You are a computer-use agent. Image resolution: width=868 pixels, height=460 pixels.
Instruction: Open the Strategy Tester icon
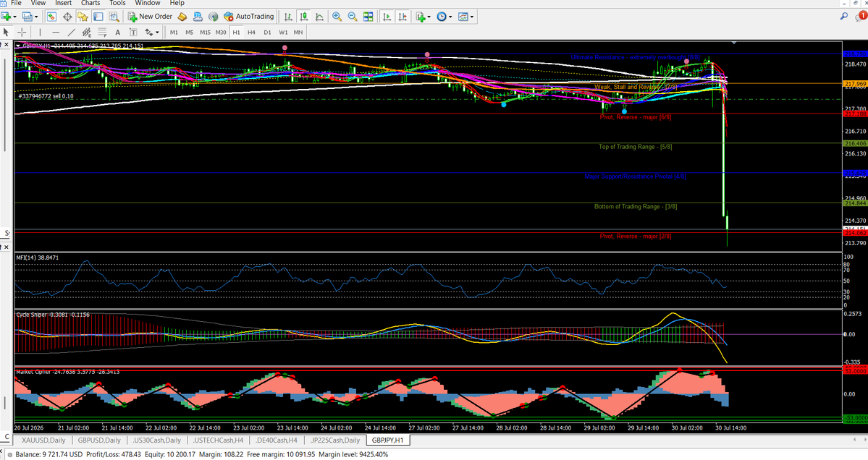(x=114, y=17)
